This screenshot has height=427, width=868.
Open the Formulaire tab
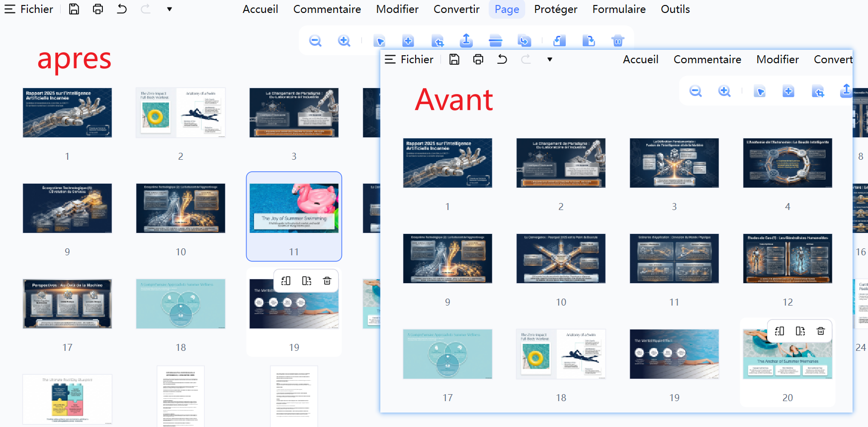tap(619, 9)
